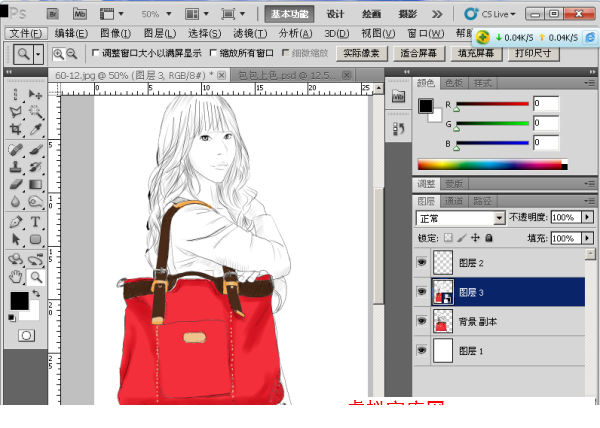Screen dimensions: 600x428
Task: Open the fill slider arrow
Action: (587, 238)
